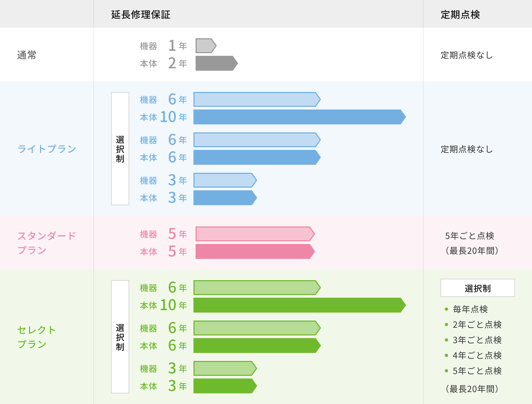Click (最長20年間) in the スタンダードプラン row
Viewport: 532px width, 404px height.
click(x=472, y=251)
